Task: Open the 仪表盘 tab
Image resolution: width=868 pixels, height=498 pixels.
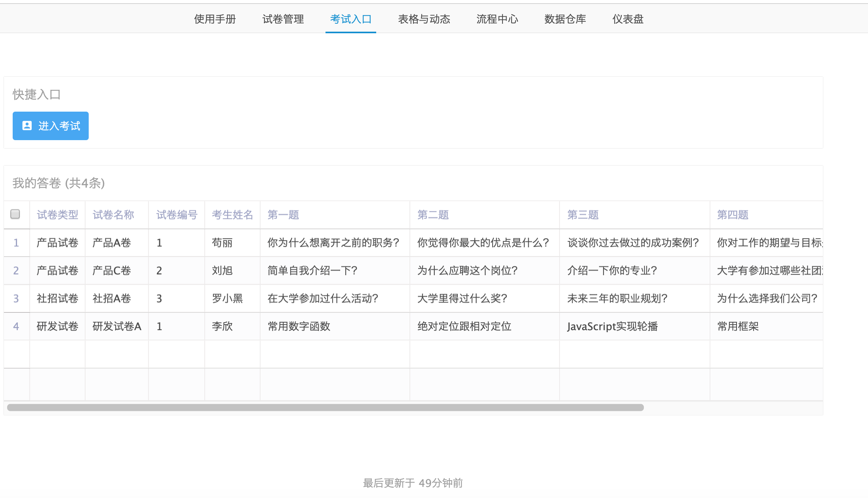Action: click(628, 19)
